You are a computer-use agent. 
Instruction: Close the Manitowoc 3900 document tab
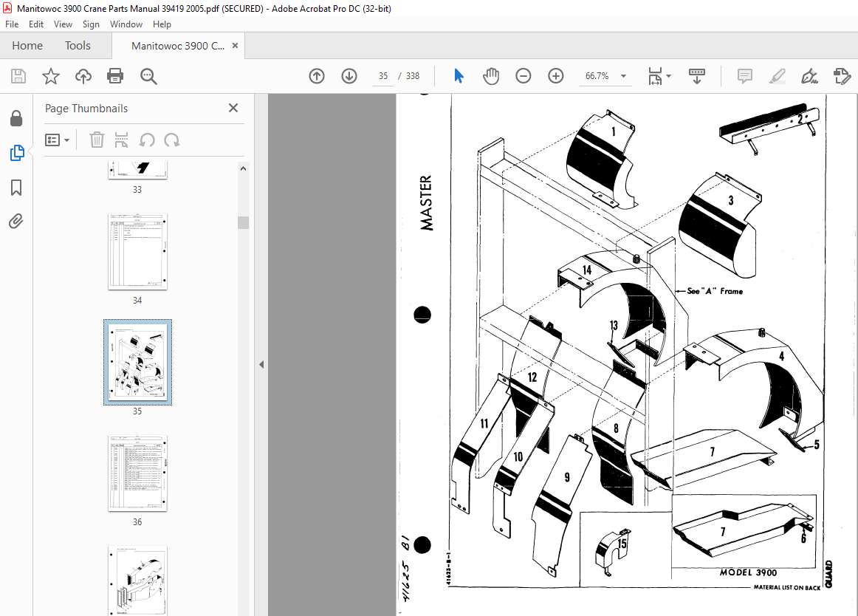(x=236, y=46)
